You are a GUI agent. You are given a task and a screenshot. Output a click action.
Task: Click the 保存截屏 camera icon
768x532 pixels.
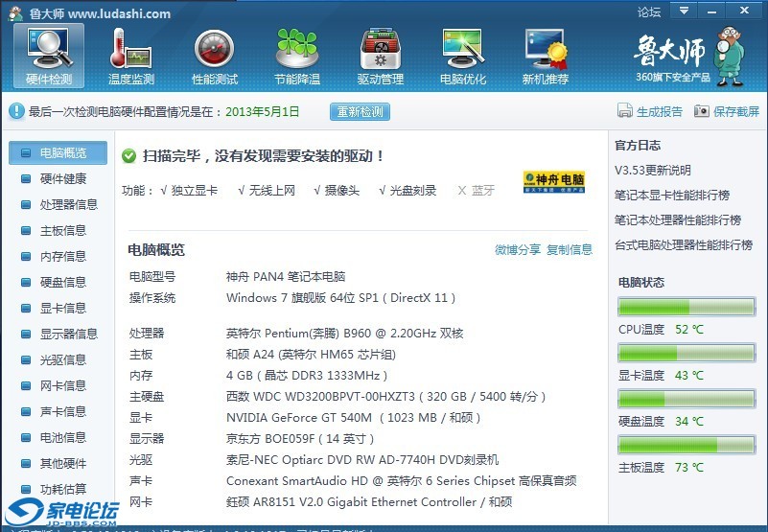pyautogui.click(x=702, y=111)
